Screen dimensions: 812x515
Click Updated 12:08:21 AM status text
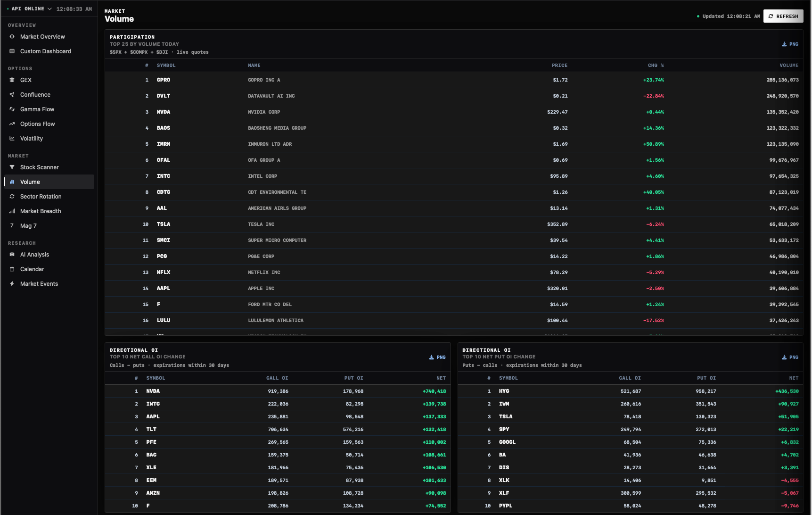(x=731, y=16)
